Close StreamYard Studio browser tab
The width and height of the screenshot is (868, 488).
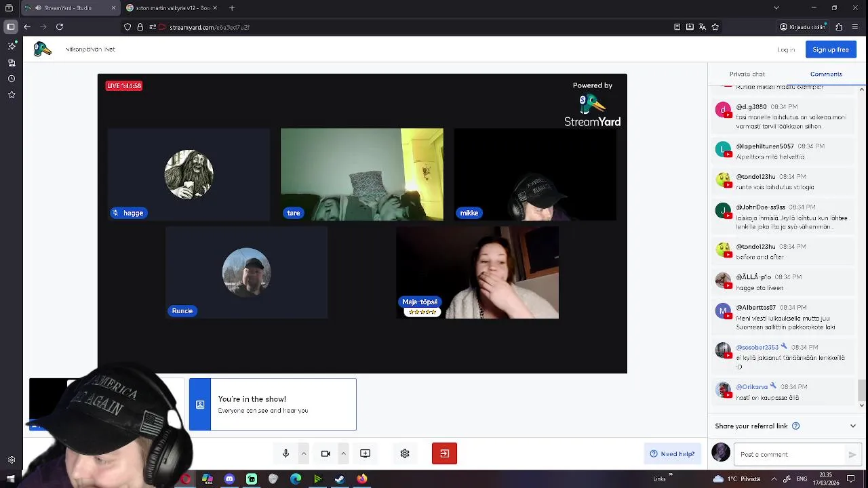point(113,8)
